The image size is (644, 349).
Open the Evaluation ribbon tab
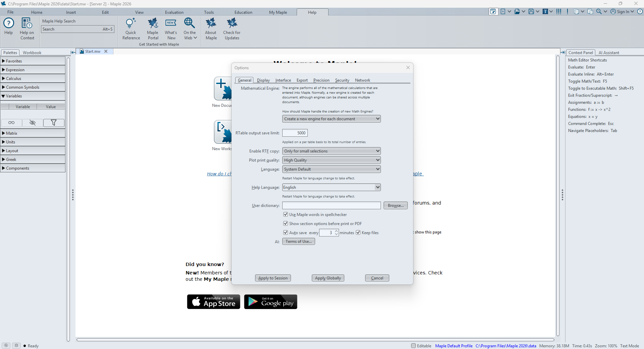(174, 12)
